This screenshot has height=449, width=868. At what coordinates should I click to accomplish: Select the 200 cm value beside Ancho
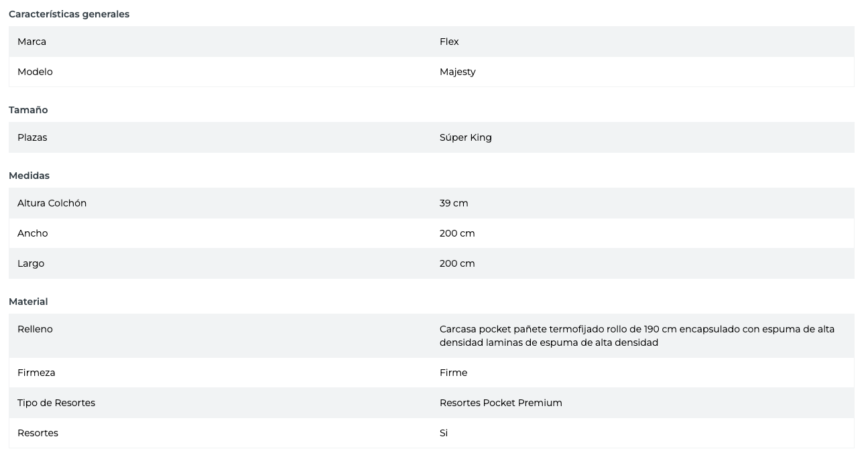[457, 233]
